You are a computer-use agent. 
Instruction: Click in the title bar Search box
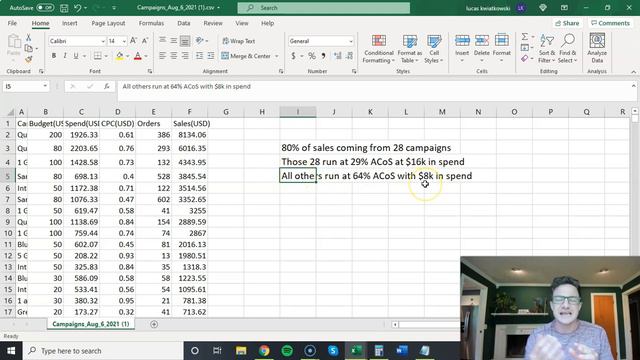coord(324,8)
